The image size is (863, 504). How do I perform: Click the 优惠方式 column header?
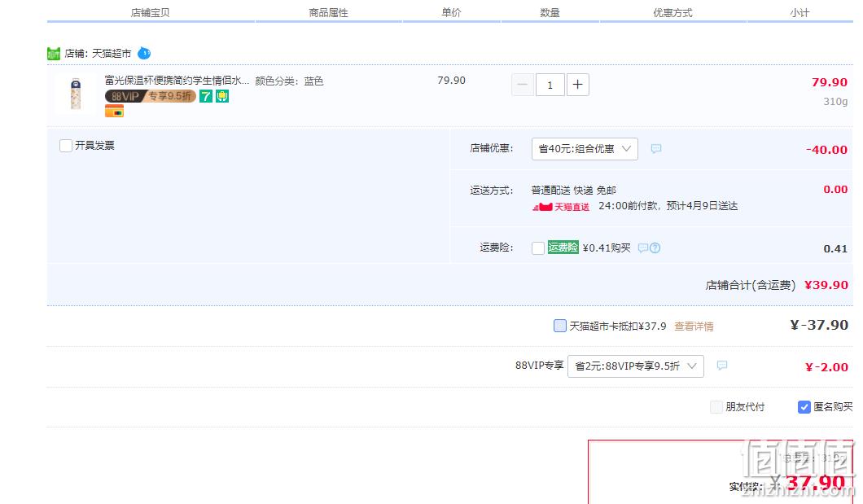pyautogui.click(x=672, y=13)
